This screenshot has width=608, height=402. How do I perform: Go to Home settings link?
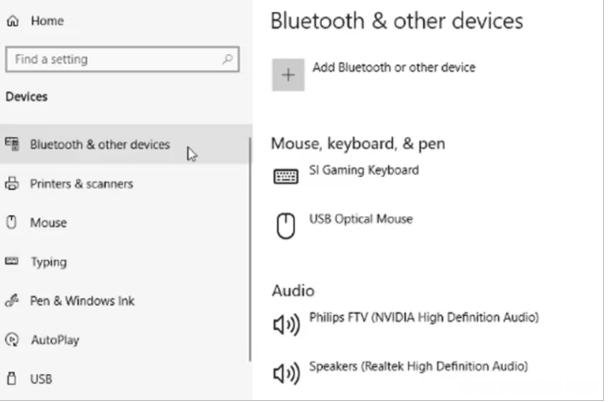click(x=47, y=21)
